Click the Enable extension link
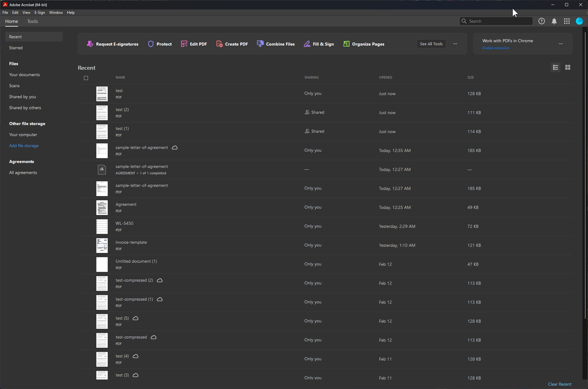The height and width of the screenshot is (389, 588). pos(496,48)
